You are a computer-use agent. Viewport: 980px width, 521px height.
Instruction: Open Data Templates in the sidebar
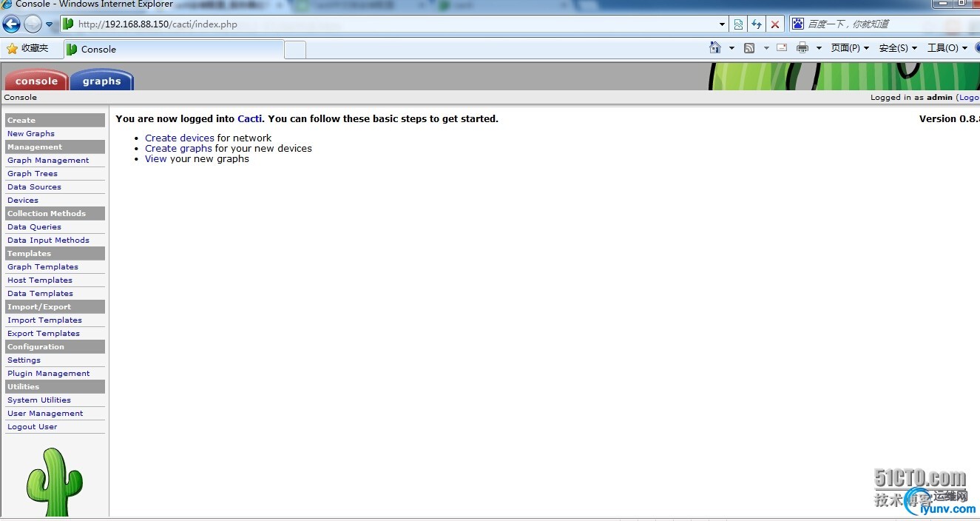point(40,294)
